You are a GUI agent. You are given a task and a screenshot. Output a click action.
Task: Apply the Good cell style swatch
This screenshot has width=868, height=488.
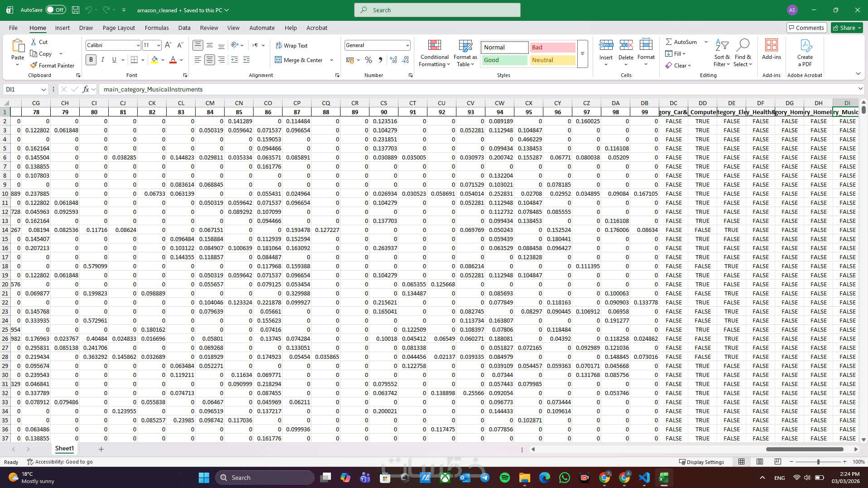coord(504,60)
